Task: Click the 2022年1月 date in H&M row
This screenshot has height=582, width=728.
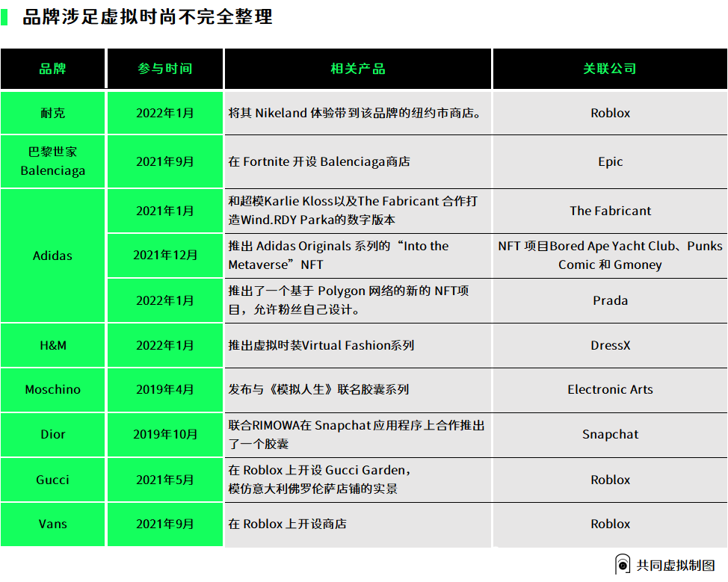Action: coord(165,345)
